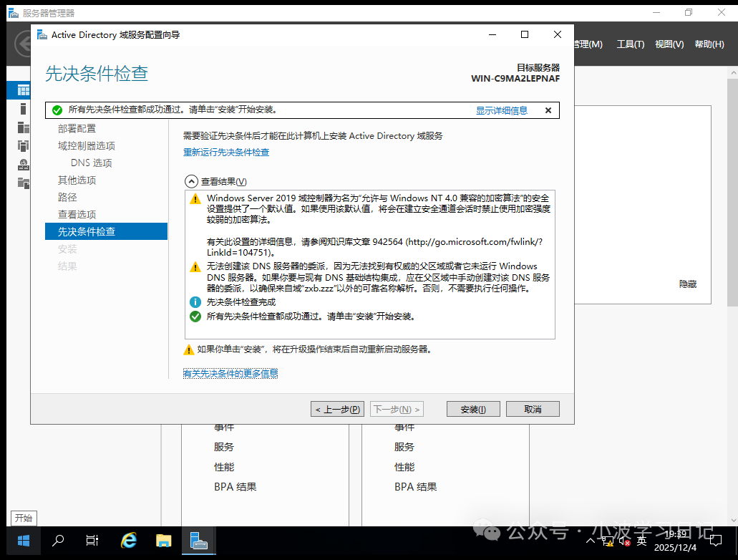
Task: Open the File and Storage Services icon
Action: 24,181
